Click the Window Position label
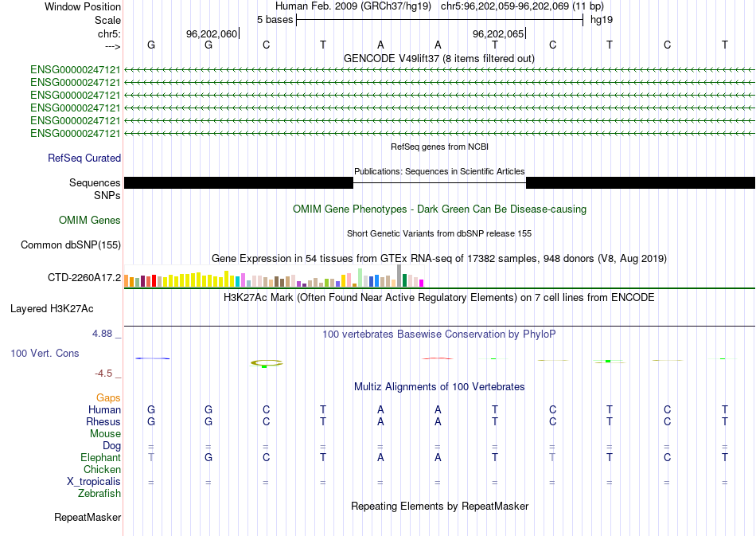756x536 pixels. [83, 6]
